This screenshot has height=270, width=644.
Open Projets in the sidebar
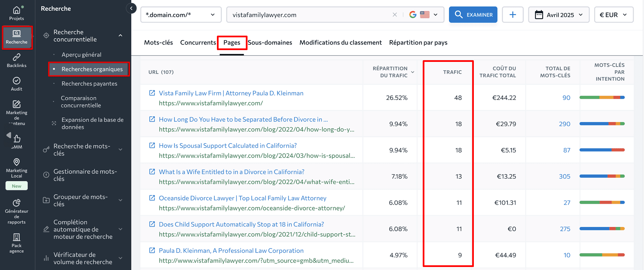[16, 13]
